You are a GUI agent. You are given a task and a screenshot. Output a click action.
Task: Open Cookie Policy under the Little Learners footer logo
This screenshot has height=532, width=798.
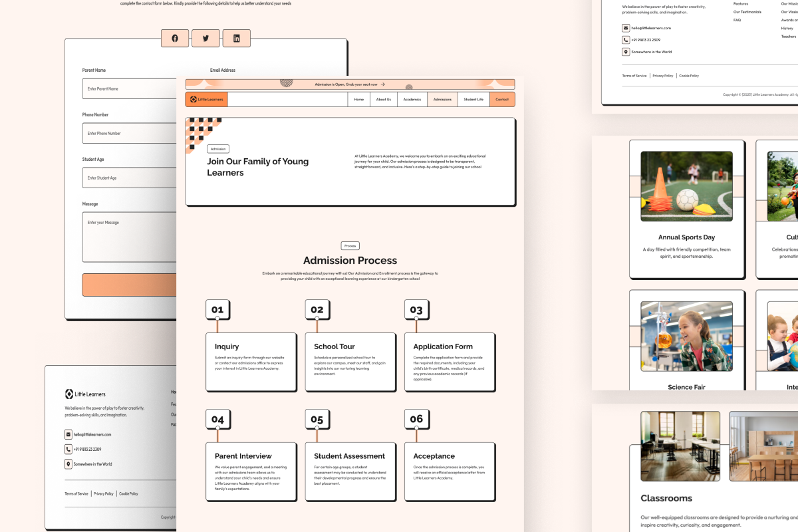point(129,494)
